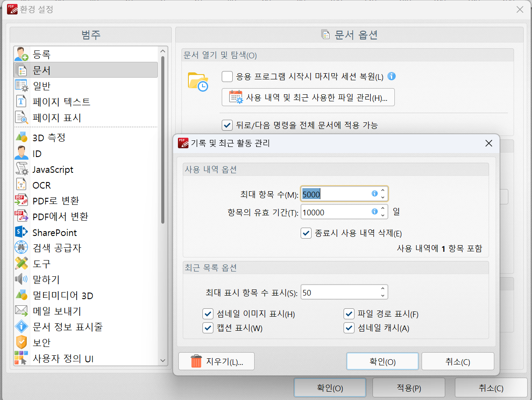Select the JavaScript category icon
The height and width of the screenshot is (400, 532).
pos(21,169)
